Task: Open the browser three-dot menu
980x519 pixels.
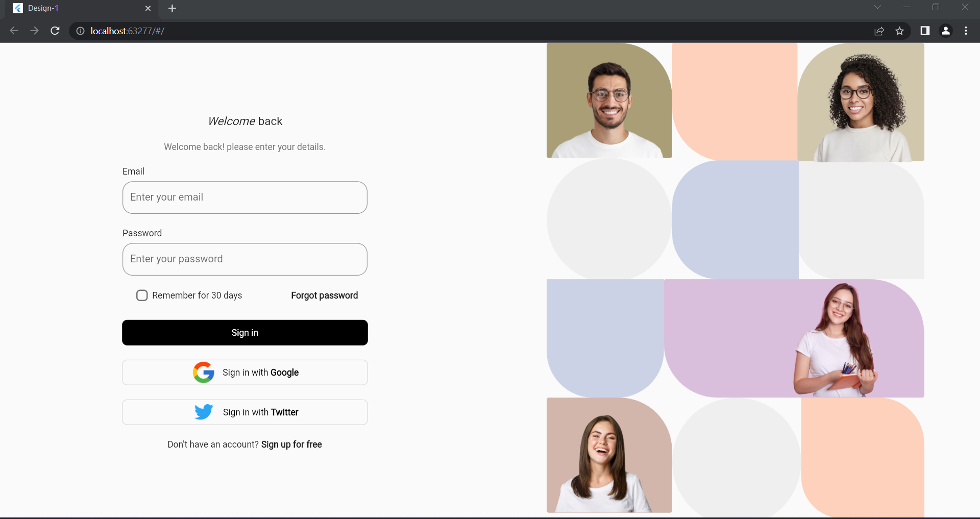Action: coord(966,31)
